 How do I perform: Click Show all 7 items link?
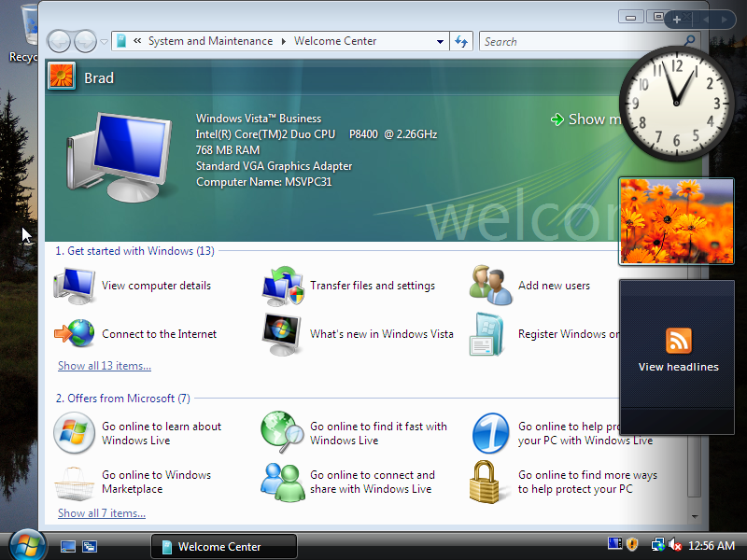tap(102, 513)
